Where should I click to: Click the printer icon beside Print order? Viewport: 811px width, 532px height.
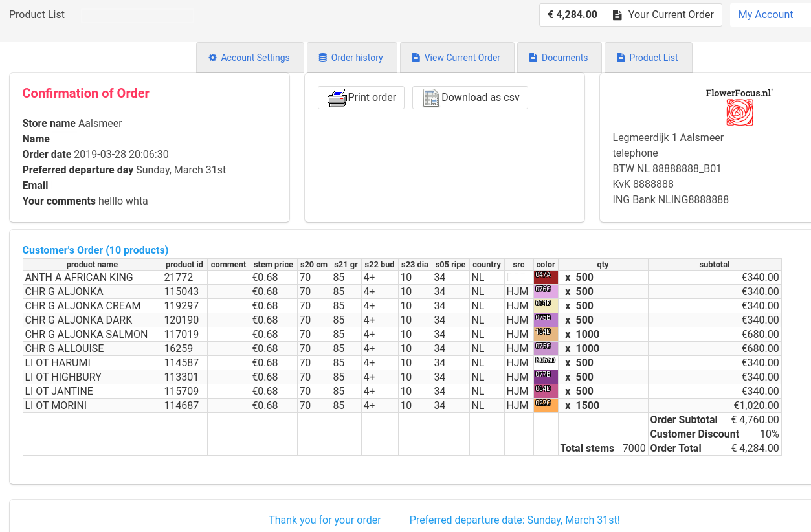[337, 98]
